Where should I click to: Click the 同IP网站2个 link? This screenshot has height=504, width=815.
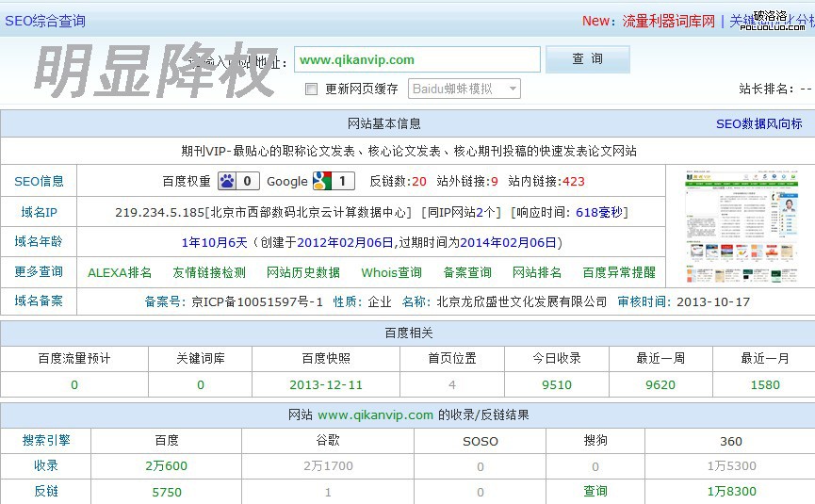[x=461, y=212]
